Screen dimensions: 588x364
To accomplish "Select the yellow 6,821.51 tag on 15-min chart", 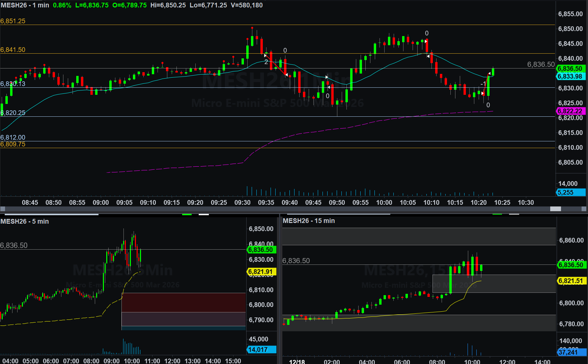I will point(571,281).
